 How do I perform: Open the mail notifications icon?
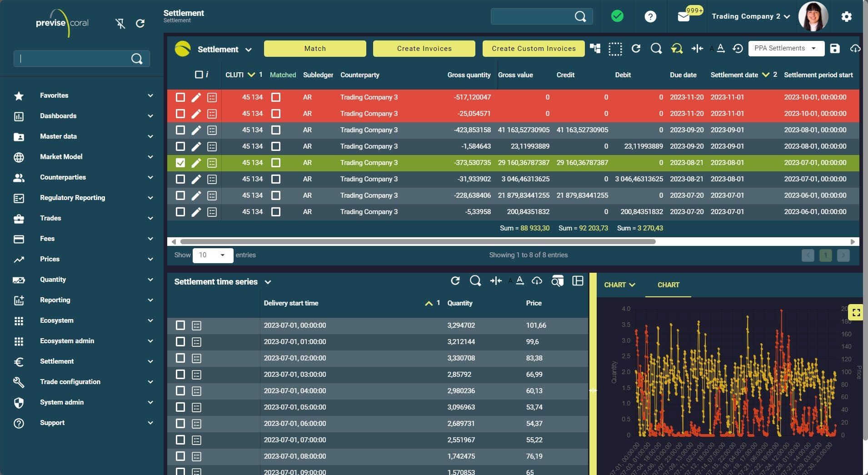(x=683, y=17)
